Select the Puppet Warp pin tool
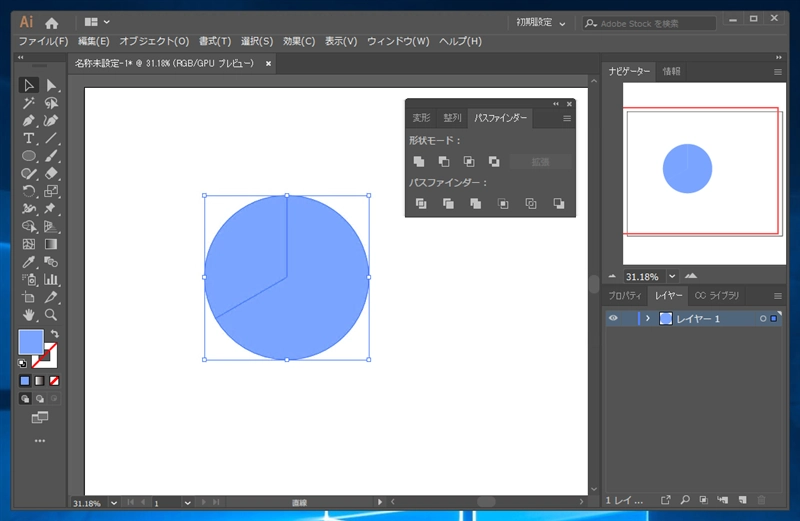This screenshot has height=521, width=800. (x=51, y=209)
